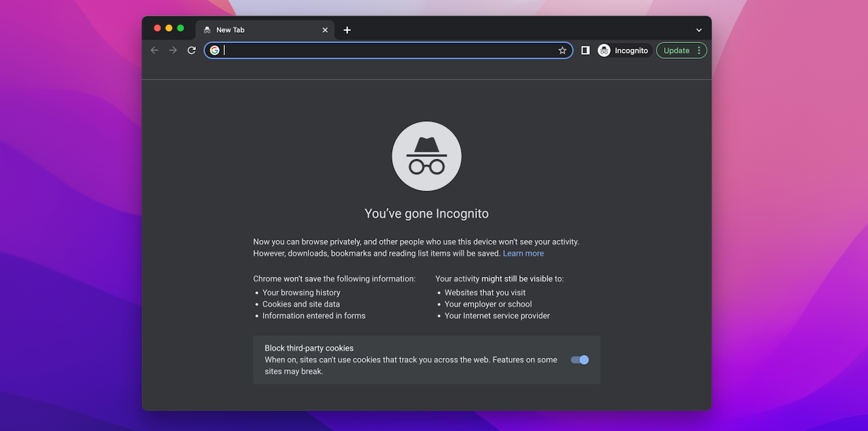The image size is (868, 431).
Task: Click inside the address bar
Action: click(x=383, y=50)
